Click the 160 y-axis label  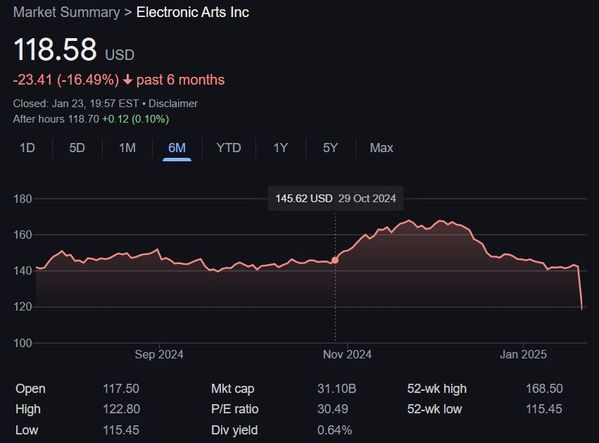[x=23, y=234]
